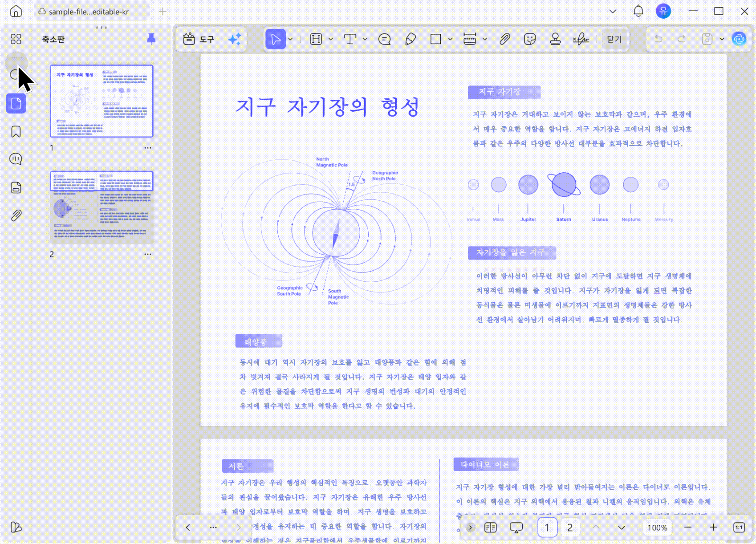
Task: Select the stamp tool
Action: 555,39
